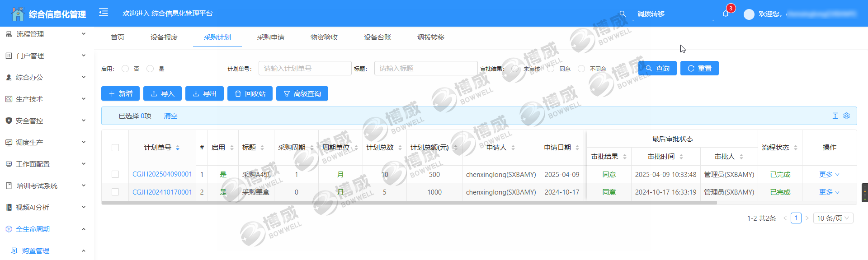
Task: Click the user avatar icon
Action: [749, 14]
